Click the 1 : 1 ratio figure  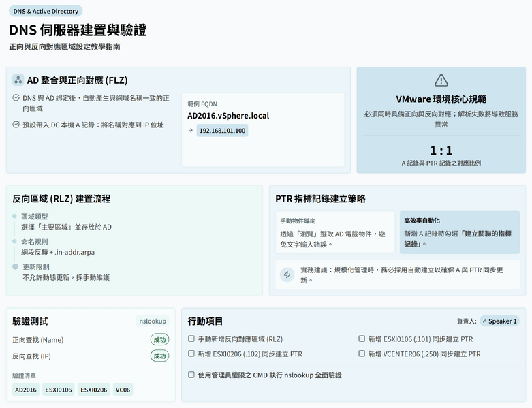click(x=441, y=151)
